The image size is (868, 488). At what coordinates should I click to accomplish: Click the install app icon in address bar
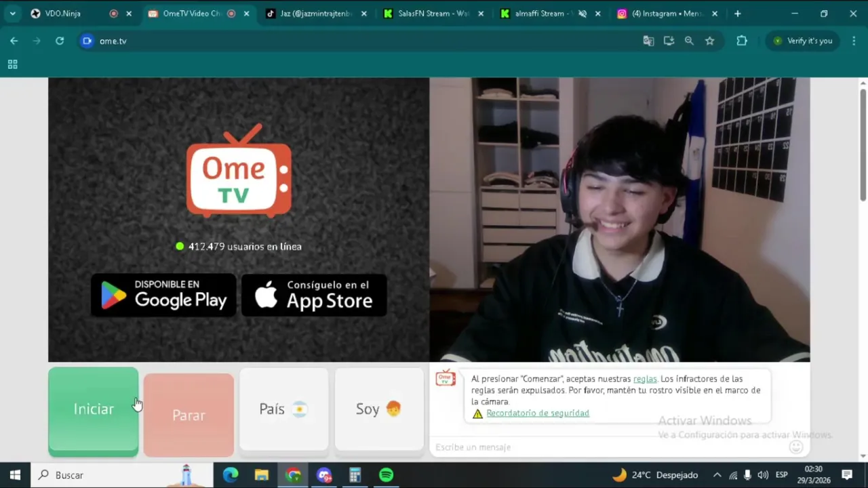pos(669,41)
